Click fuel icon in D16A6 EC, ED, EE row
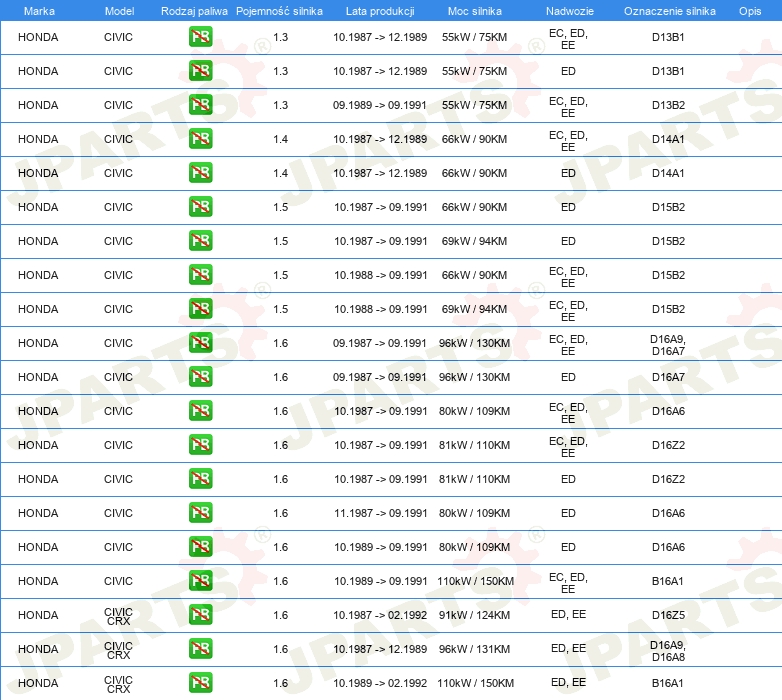The height and width of the screenshot is (700, 782). click(200, 411)
